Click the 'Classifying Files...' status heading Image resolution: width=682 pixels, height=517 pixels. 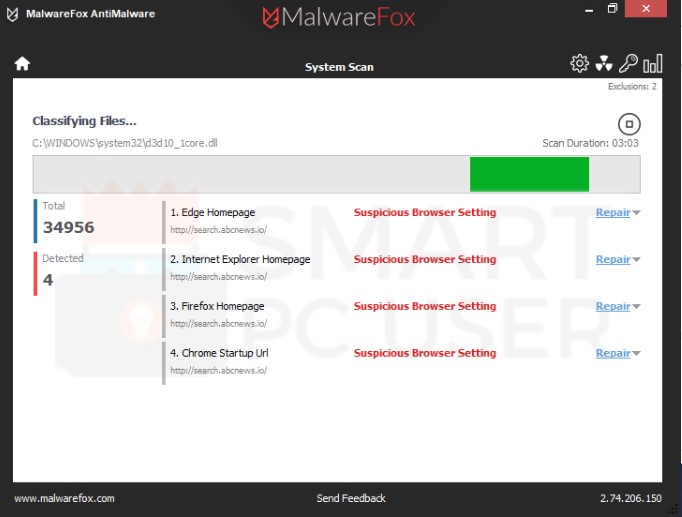point(84,121)
